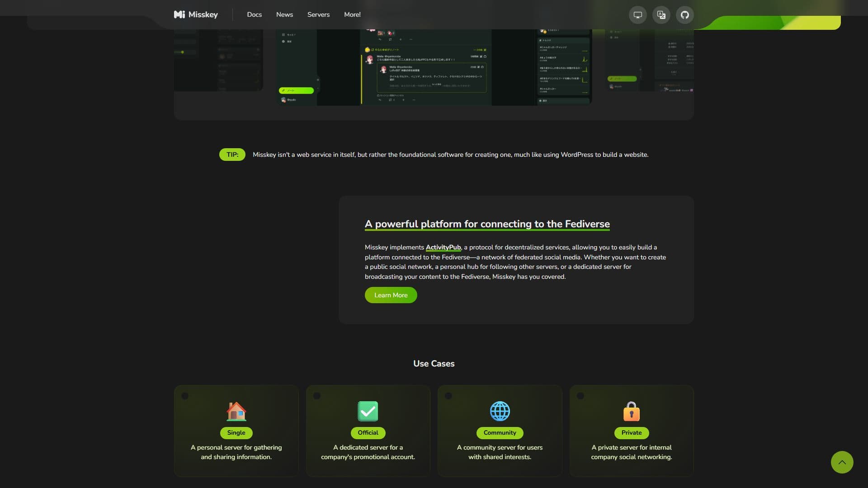Click the padlock icon on Private card
Viewport: 868px width, 488px height.
(632, 411)
